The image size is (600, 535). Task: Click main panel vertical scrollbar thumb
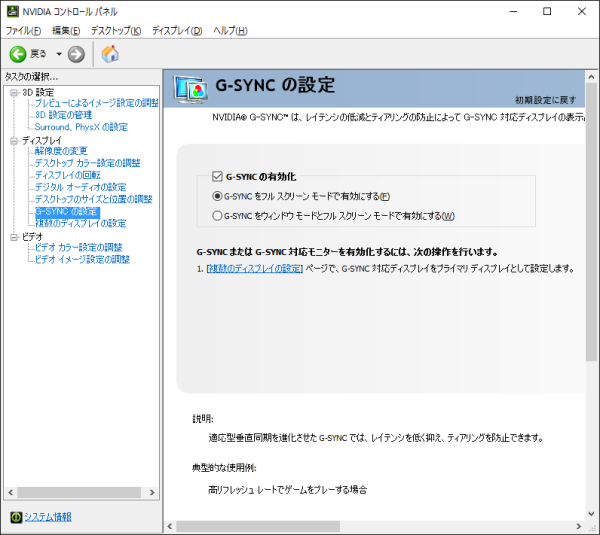point(591,222)
